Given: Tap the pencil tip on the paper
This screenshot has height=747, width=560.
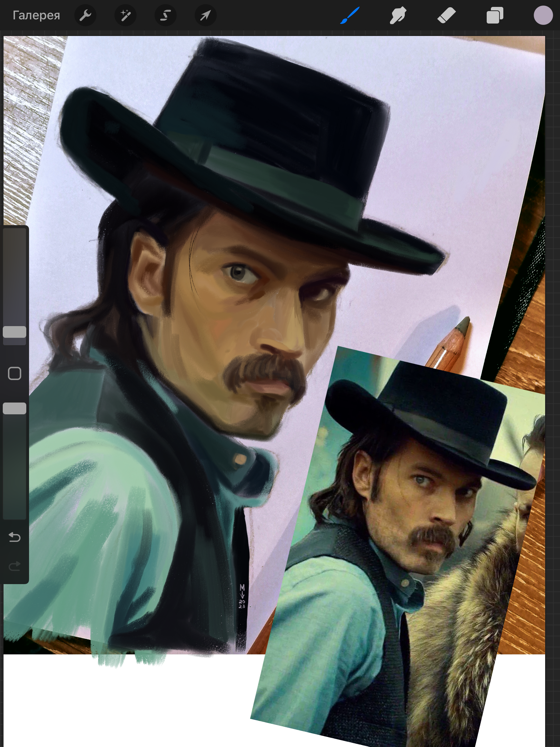Looking at the screenshot, I should 465,322.
